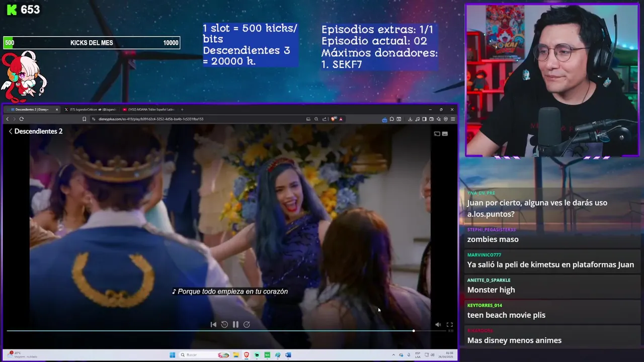The height and width of the screenshot is (362, 644).
Task: Reload the Disney+ page
Action: (x=21, y=119)
